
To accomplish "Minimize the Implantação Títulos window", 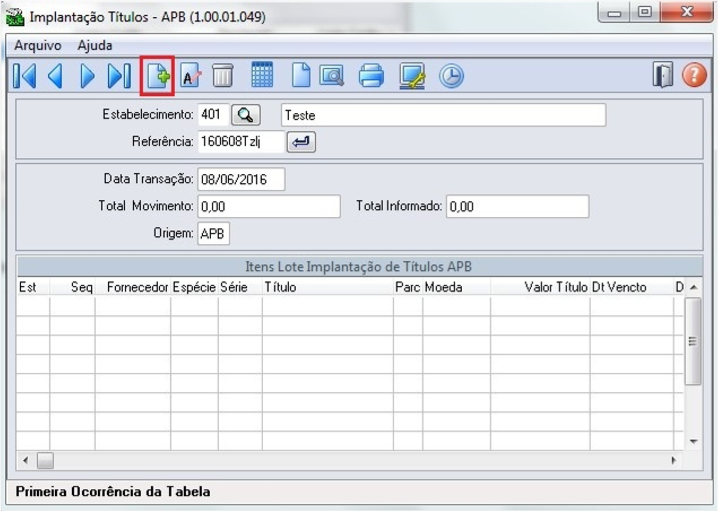I will [614, 12].
